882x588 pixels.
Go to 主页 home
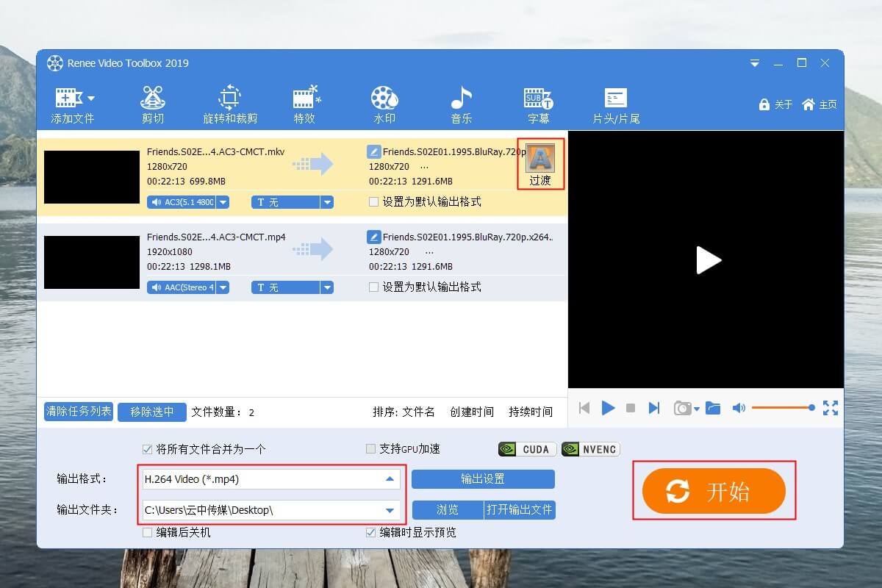819,104
